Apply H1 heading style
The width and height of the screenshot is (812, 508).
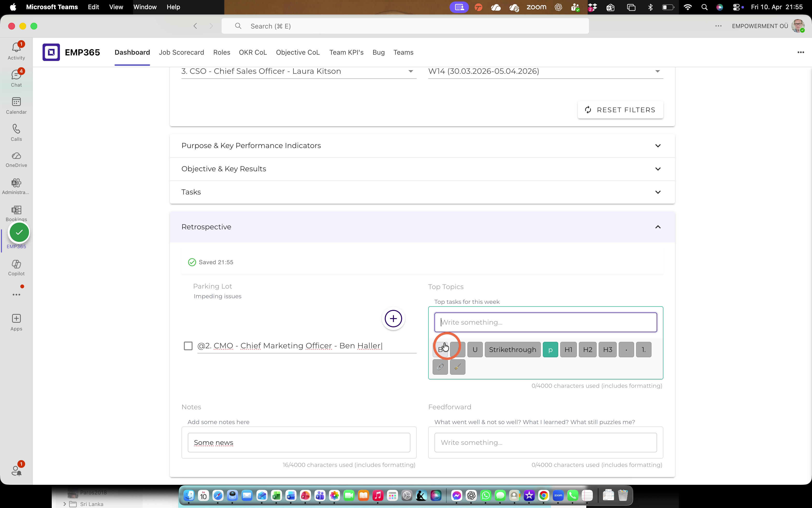coord(568,349)
